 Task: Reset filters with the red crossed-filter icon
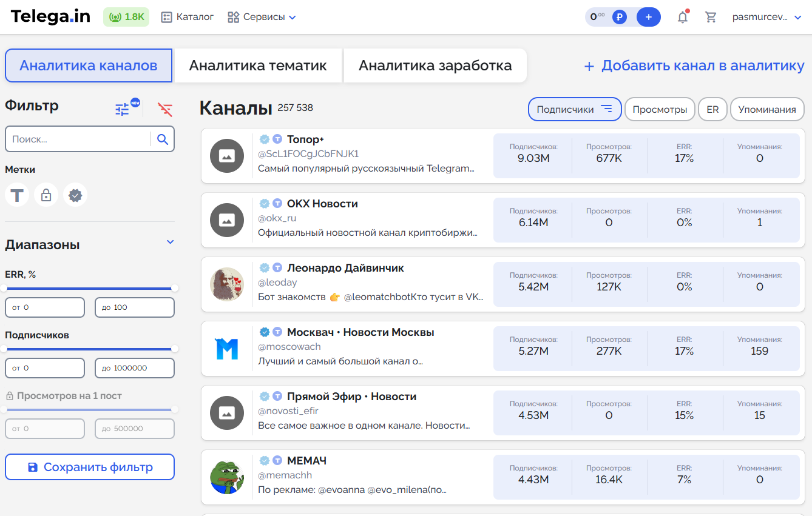click(x=165, y=109)
